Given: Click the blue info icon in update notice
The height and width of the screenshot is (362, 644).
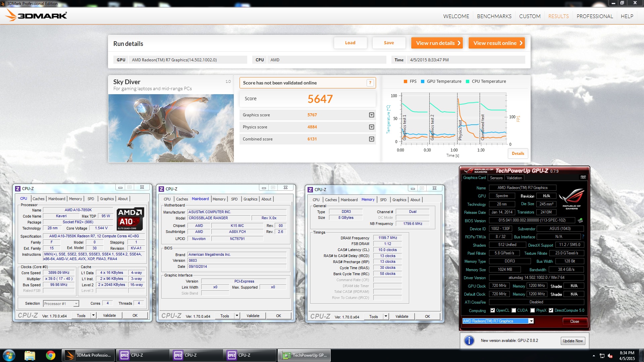Looking at the screenshot, I should pyautogui.click(x=469, y=341).
